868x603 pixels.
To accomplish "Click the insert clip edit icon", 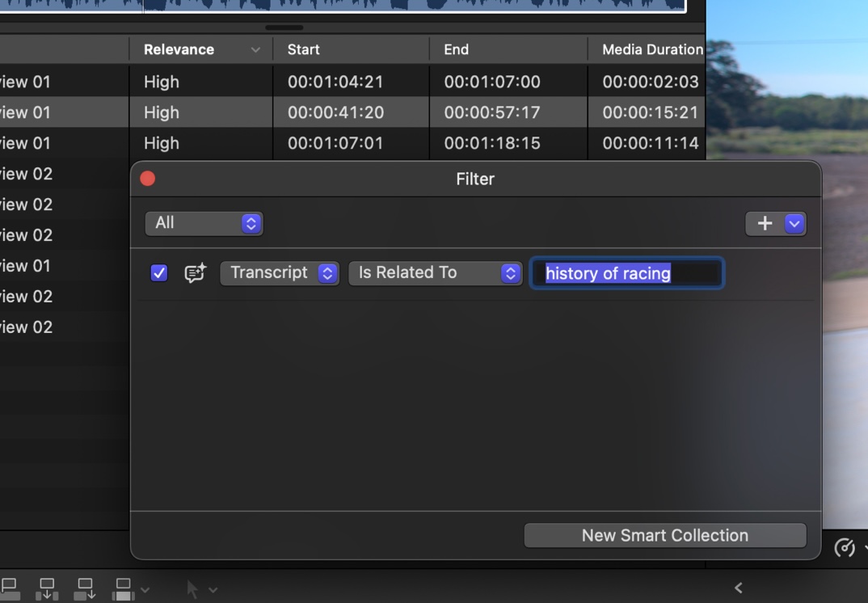I will pos(48,588).
